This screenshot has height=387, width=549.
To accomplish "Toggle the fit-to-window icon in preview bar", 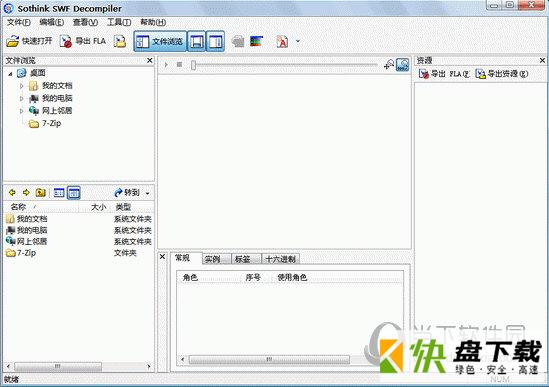I will coord(402,64).
